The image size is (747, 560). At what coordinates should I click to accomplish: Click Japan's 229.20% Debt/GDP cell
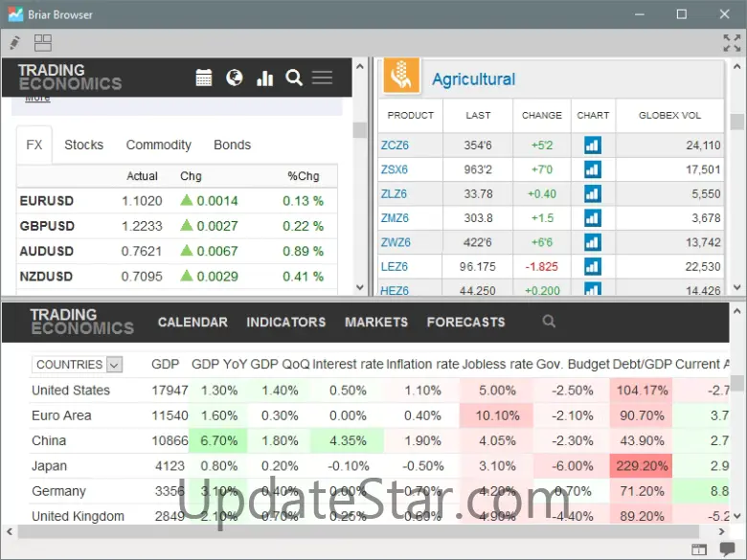[x=642, y=466]
